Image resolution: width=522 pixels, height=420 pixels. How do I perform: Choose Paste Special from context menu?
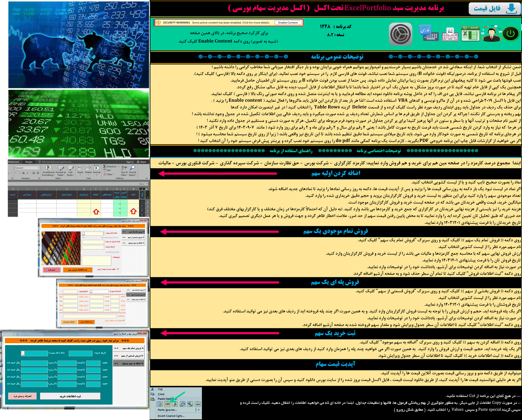click(x=167, y=410)
